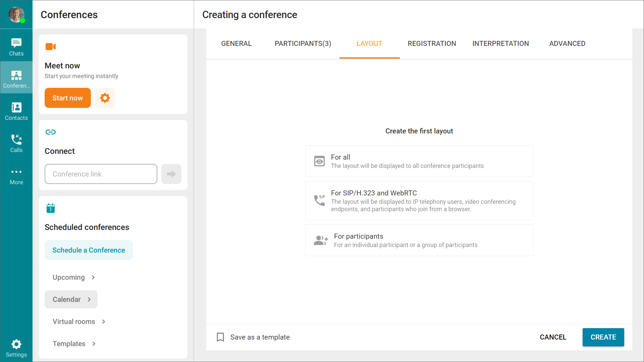Open the Calls section
644x362 pixels.
16,143
